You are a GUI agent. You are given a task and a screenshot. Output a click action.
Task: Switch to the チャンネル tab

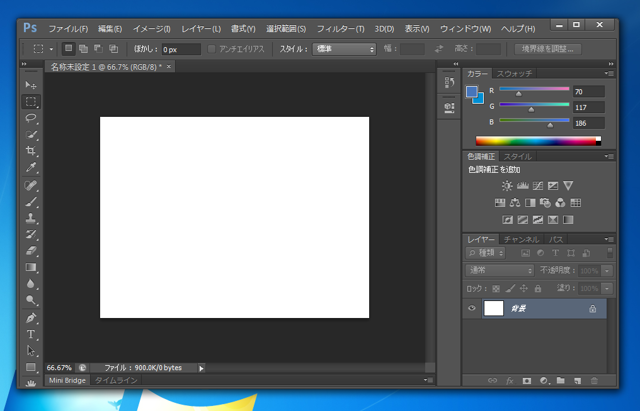click(521, 239)
